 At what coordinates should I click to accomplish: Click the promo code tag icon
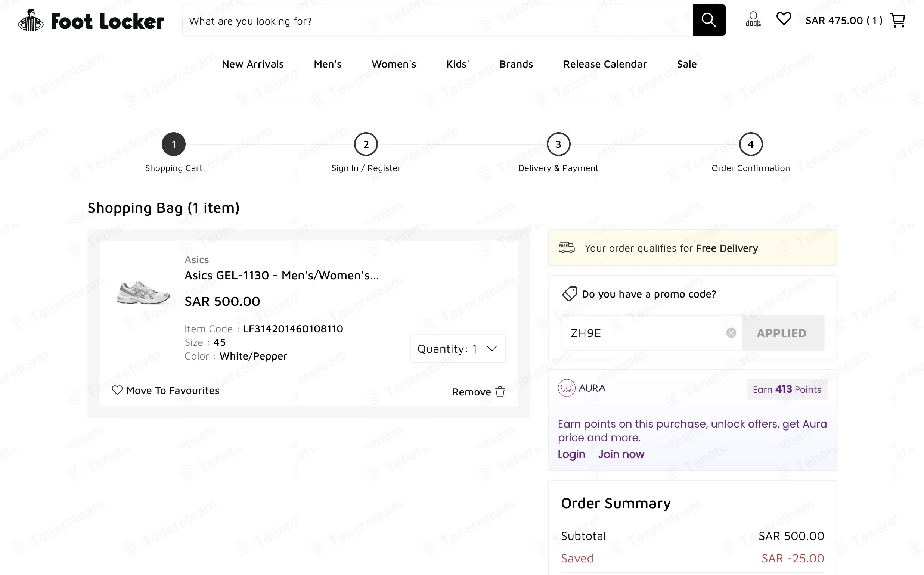click(x=570, y=293)
